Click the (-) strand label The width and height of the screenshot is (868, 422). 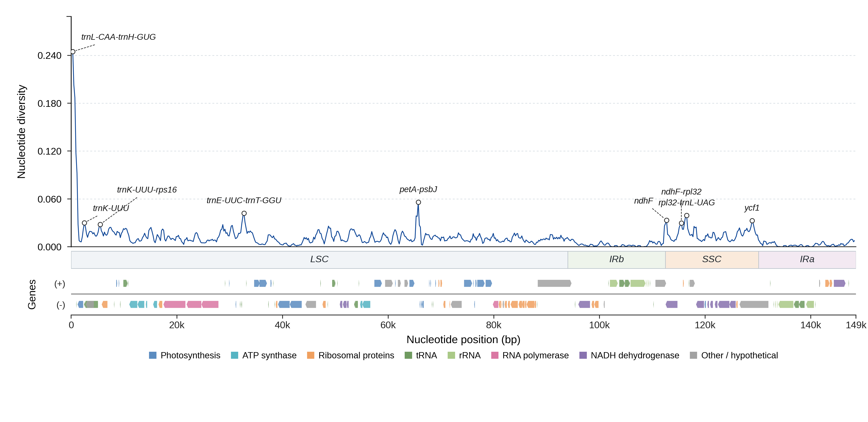tap(61, 305)
